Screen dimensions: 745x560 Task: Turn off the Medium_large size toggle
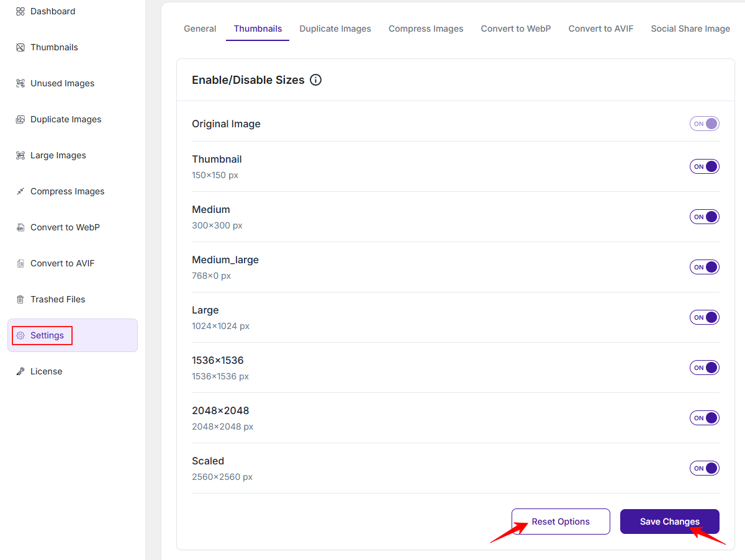tap(705, 267)
